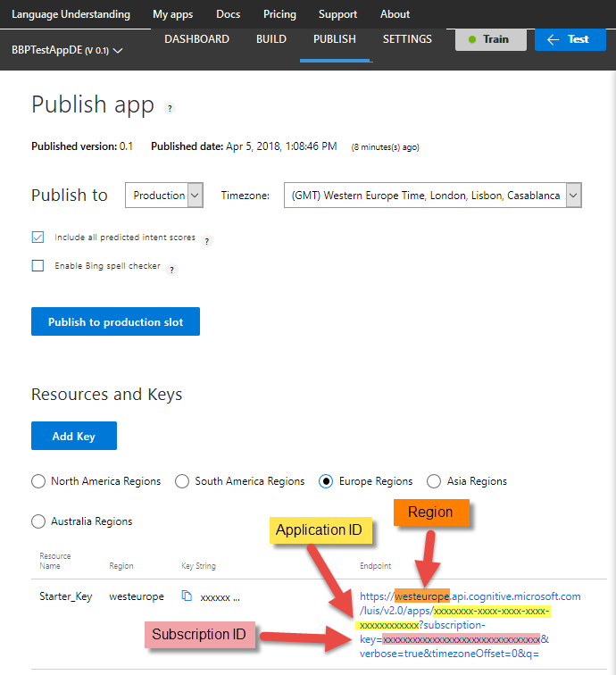616x675 pixels.
Task: Select Asia Regions radio button
Action: 434,481
